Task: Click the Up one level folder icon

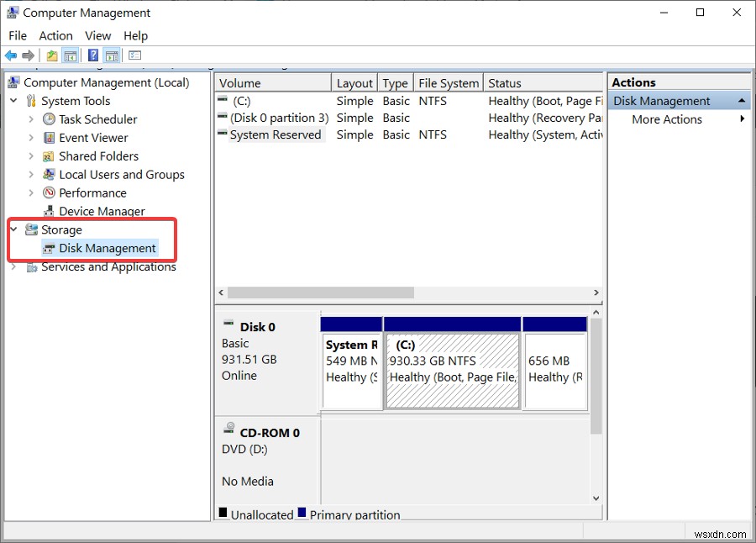Action: tap(51, 55)
